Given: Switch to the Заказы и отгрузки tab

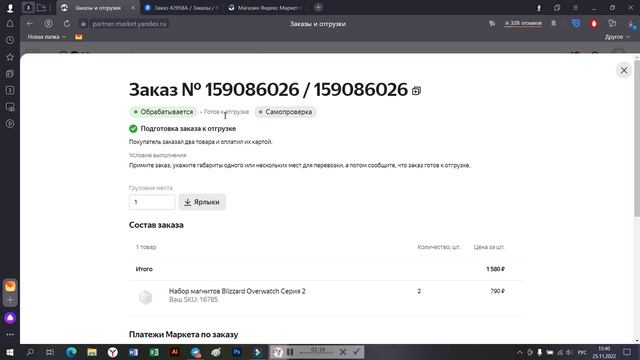Looking at the screenshot, I should click(97, 8).
